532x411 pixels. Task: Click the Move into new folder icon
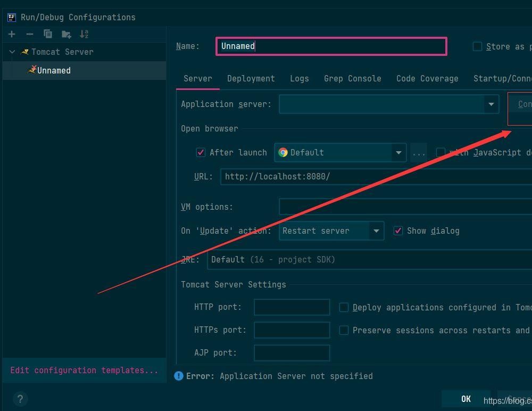66,34
